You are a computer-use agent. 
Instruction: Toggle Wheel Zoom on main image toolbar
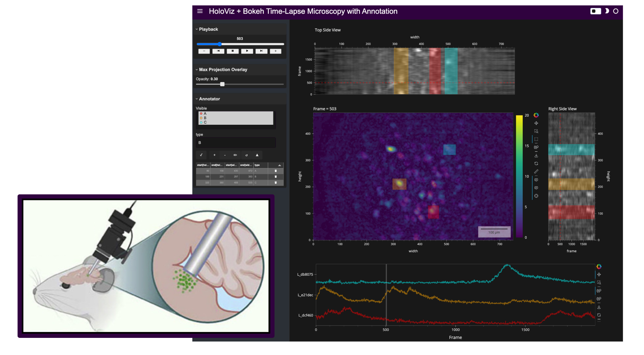pyautogui.click(x=536, y=147)
